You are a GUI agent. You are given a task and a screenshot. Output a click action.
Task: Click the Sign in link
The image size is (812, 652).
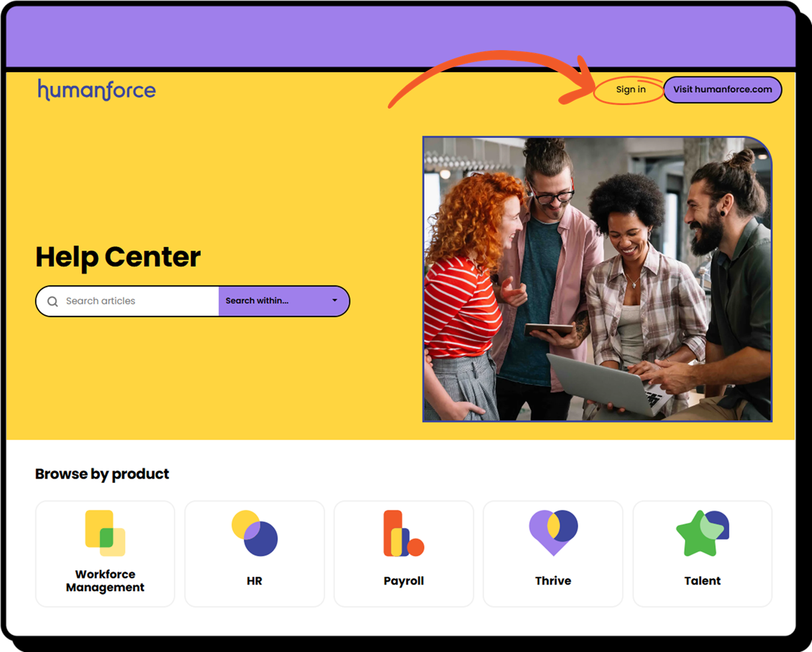(631, 90)
